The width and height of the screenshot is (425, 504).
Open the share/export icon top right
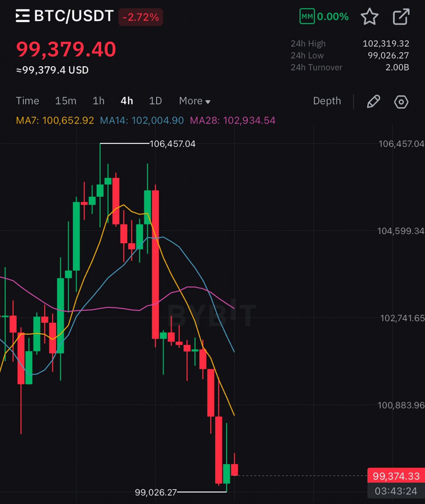401,16
